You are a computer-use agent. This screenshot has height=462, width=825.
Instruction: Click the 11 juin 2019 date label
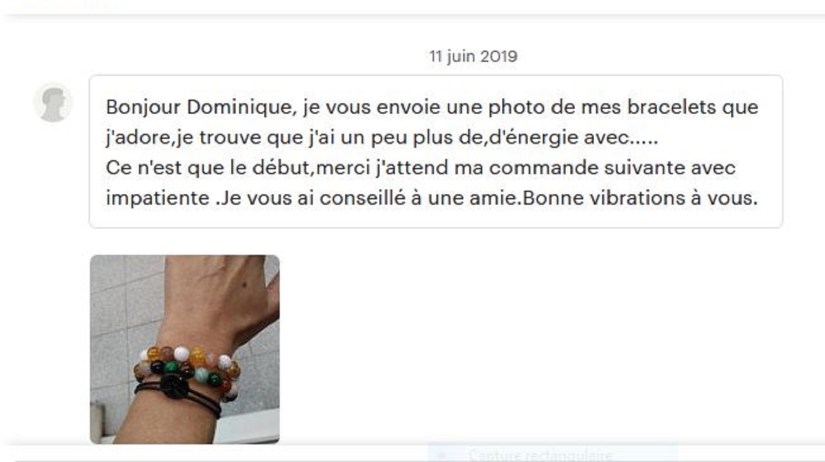[473, 56]
